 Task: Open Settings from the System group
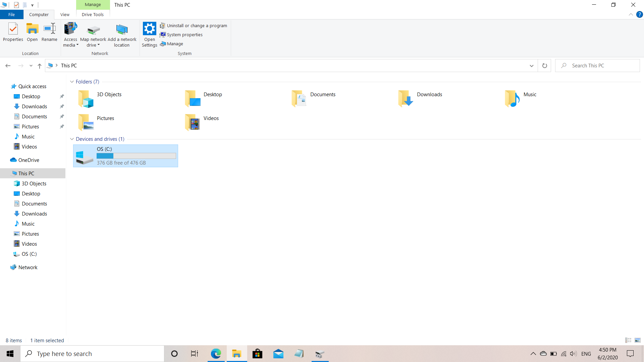(149, 35)
